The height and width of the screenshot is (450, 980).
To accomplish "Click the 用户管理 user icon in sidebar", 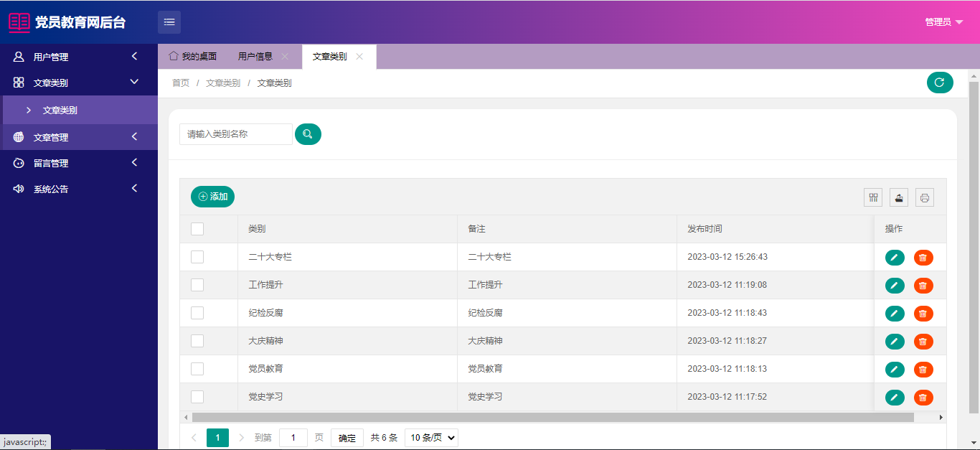I will coord(19,57).
